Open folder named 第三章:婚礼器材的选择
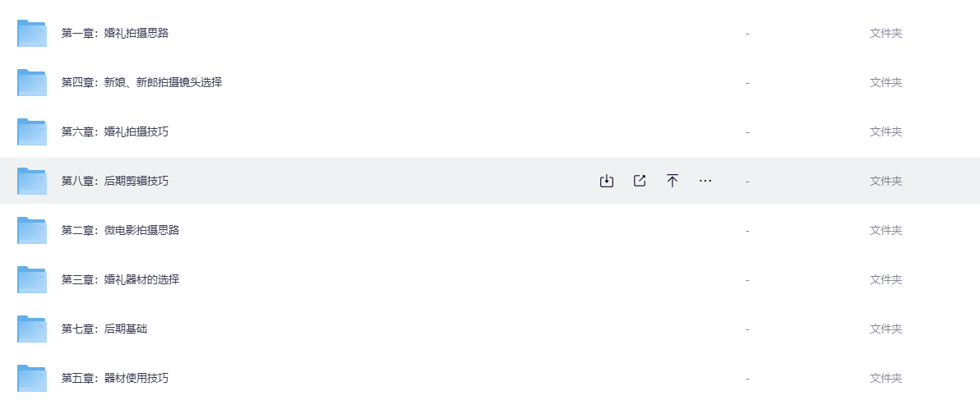 [x=120, y=280]
